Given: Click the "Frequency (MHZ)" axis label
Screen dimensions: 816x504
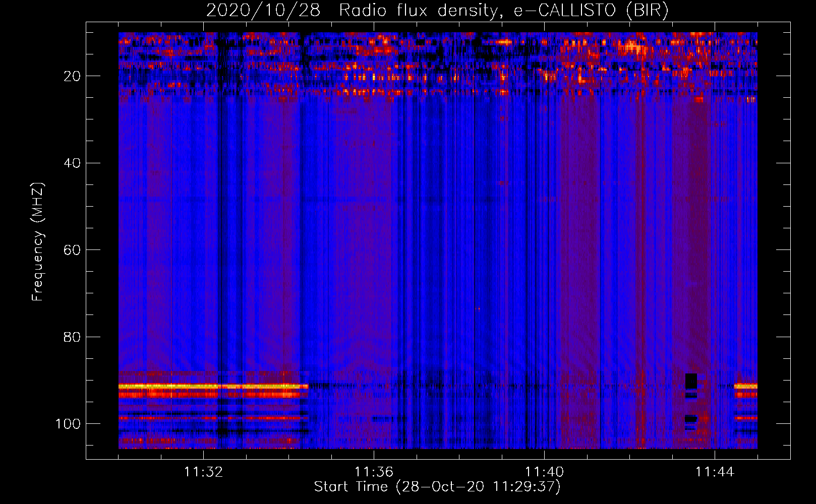Looking at the screenshot, I should pos(38,242).
